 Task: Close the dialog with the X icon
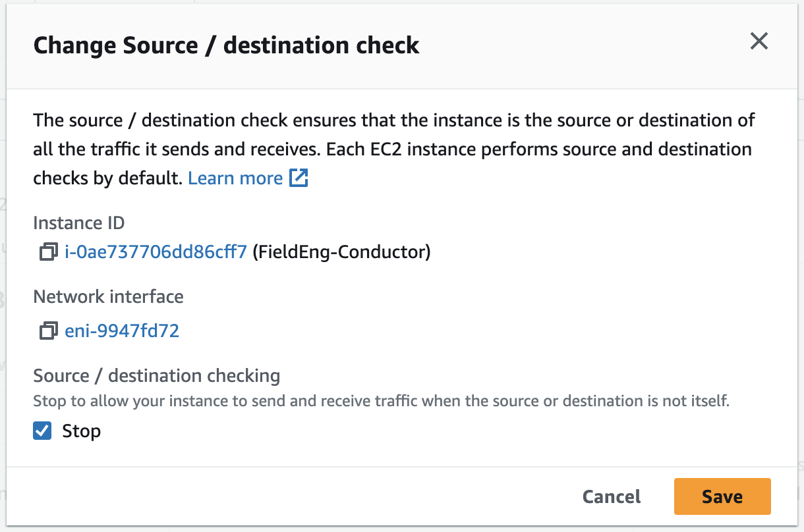click(759, 42)
